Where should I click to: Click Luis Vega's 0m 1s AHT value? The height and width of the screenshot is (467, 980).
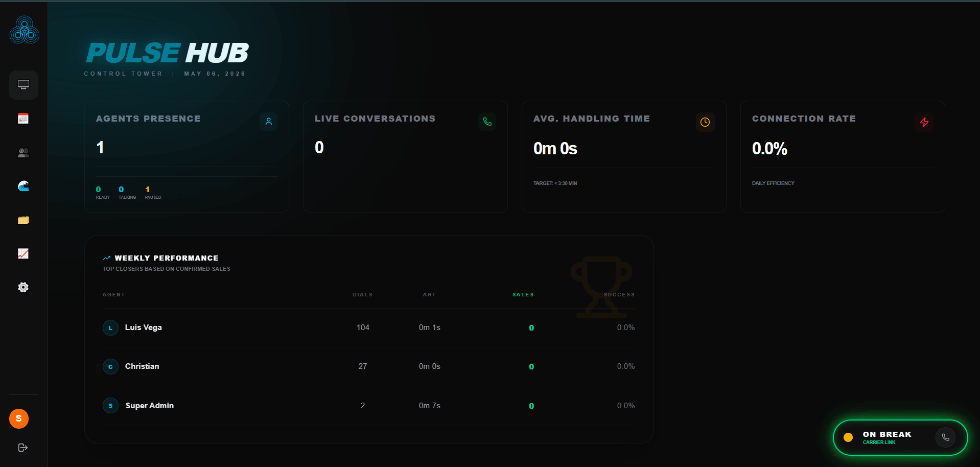click(x=430, y=328)
